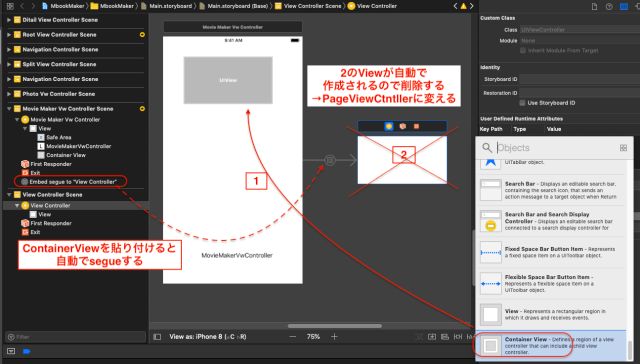Collapse View Controller outline node
This screenshot has height=364, width=640.
pyautogui.click(x=17, y=206)
